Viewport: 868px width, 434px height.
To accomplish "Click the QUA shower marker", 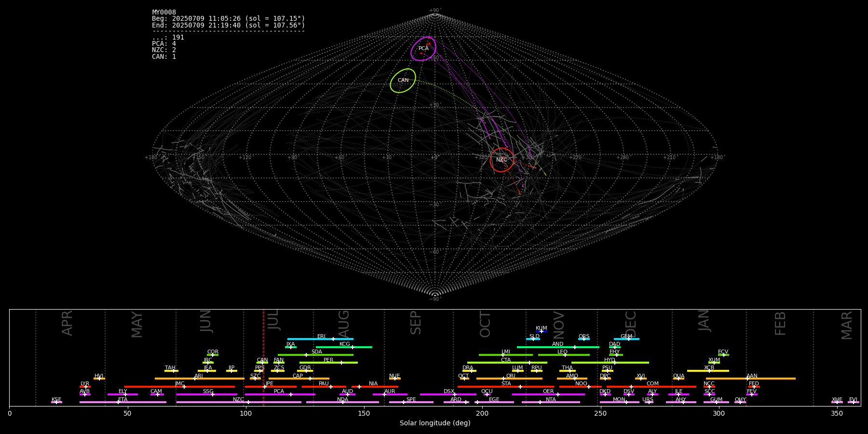I will 678,379.
